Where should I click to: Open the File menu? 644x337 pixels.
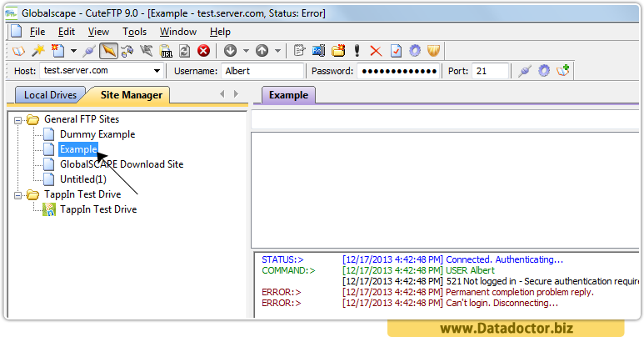click(x=37, y=32)
